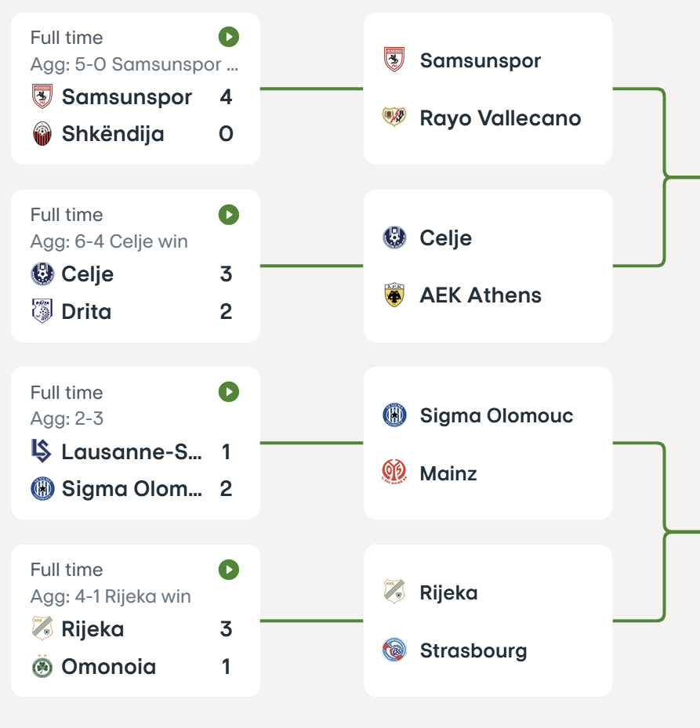Viewport: 700px width, 728px height.
Task: Click the Shkëndija club crest
Action: point(42,134)
